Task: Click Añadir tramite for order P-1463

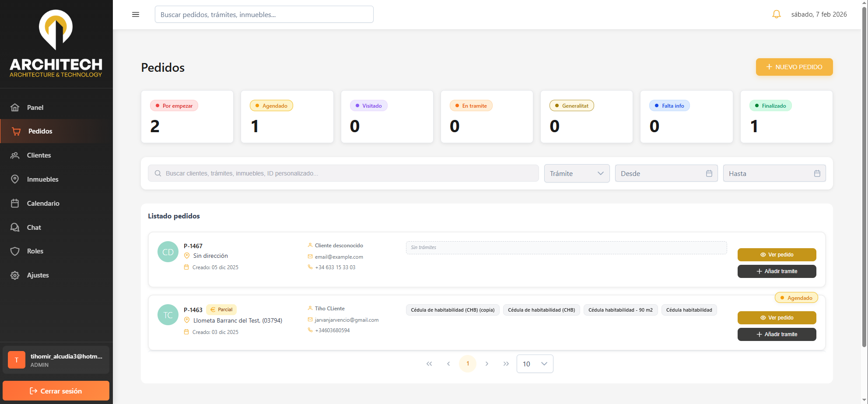Action: coord(777,334)
